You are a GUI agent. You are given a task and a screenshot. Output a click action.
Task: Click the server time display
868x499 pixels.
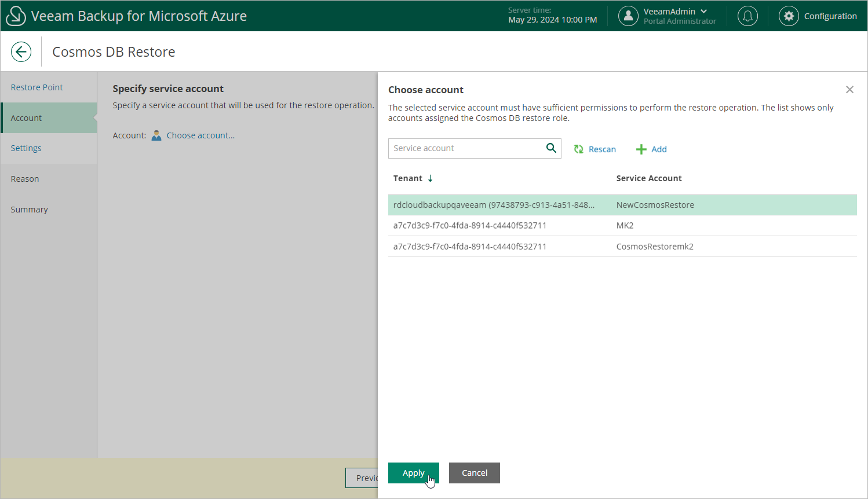[552, 15]
